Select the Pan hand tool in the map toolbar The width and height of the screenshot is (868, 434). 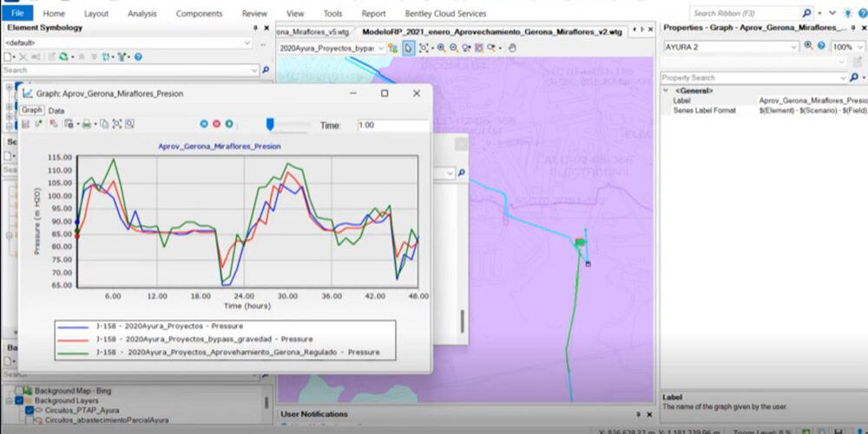click(x=512, y=49)
